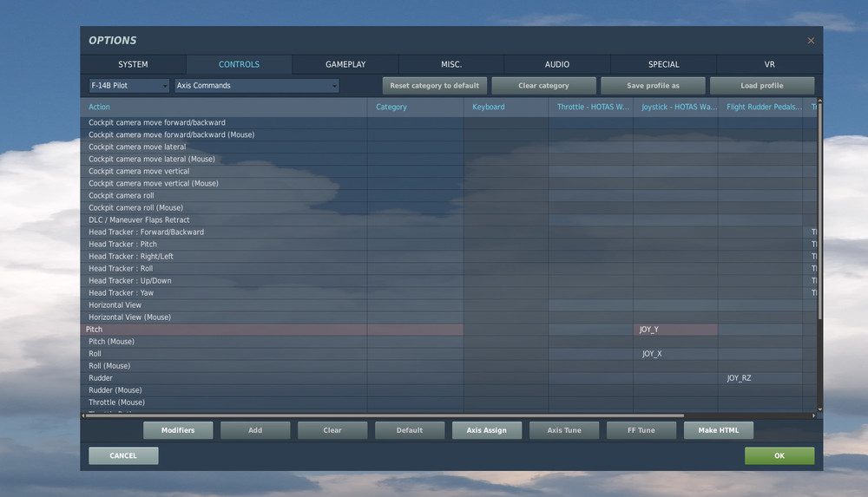Click the Clear binding button

pyautogui.click(x=332, y=430)
